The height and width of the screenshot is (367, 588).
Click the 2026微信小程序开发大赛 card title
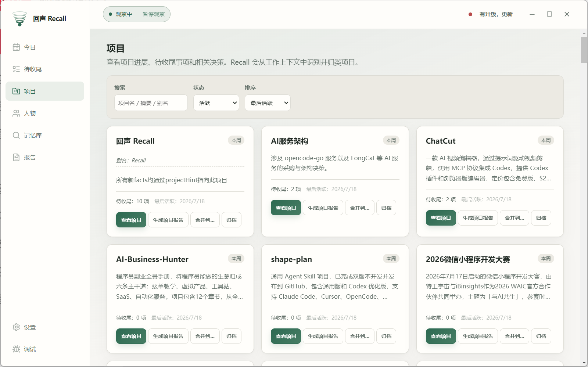[x=468, y=259]
